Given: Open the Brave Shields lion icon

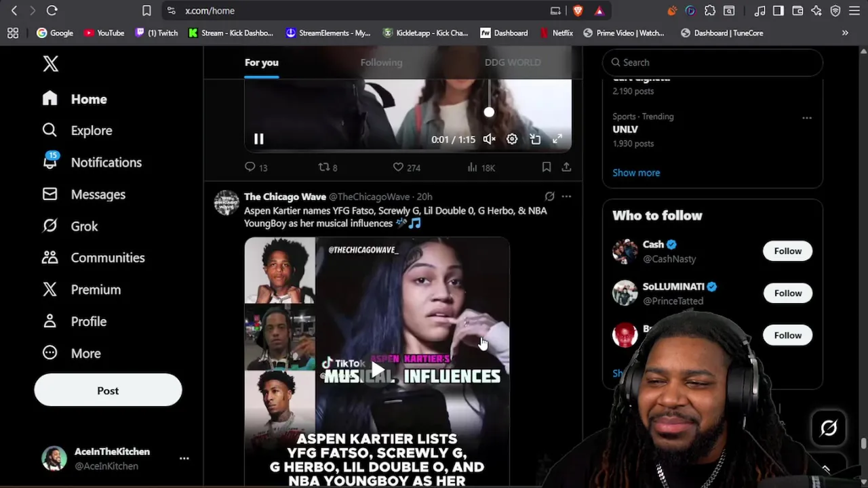Looking at the screenshot, I should [578, 11].
